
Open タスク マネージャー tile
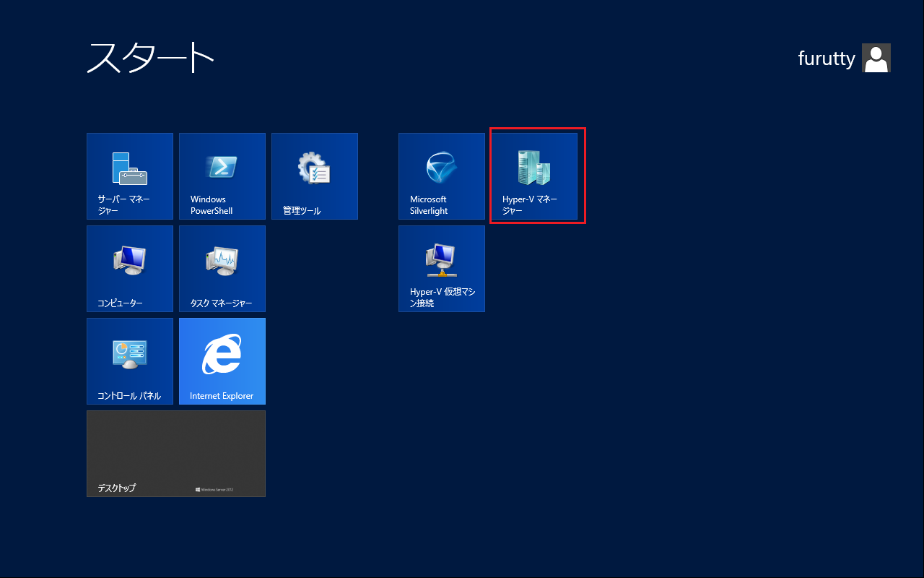222,269
